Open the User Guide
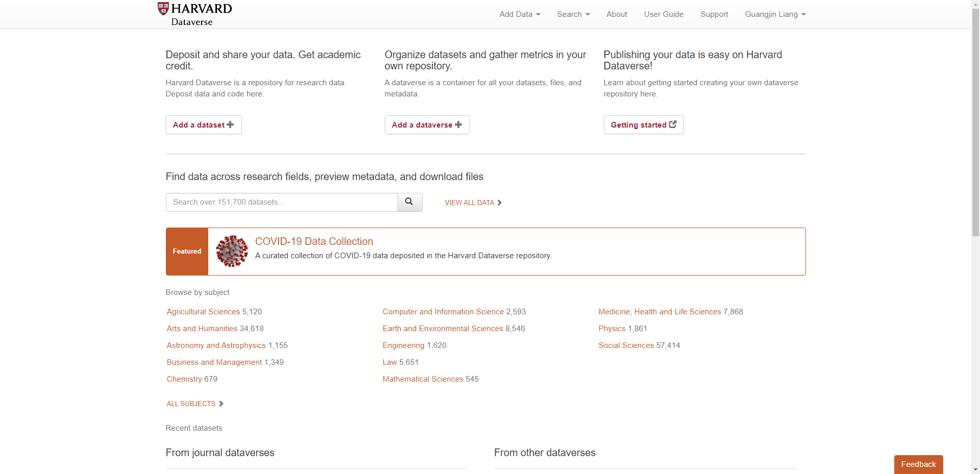The image size is (980, 474). [x=664, y=14]
